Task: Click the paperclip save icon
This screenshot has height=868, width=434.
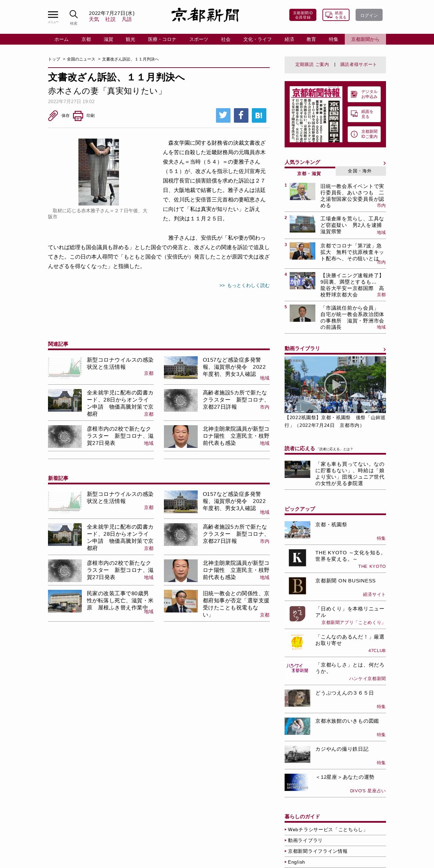Action: click(x=53, y=116)
